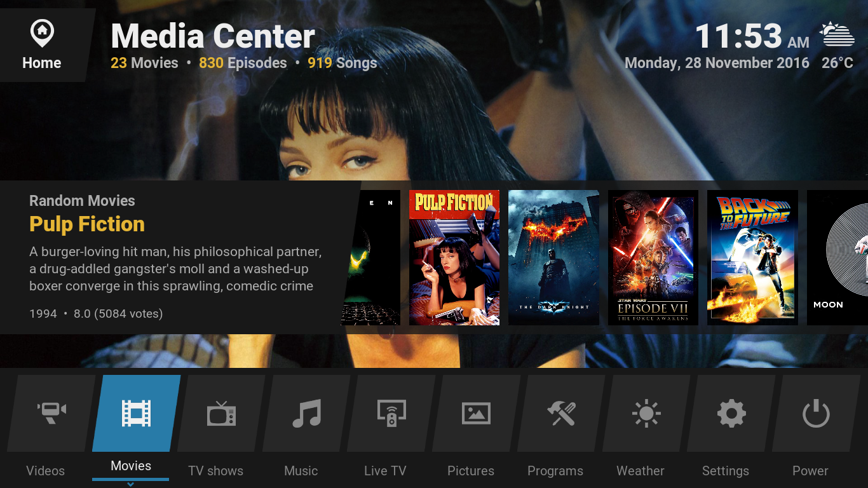This screenshot has width=868, height=488.
Task: Select the Moon movie poster
Action: [x=837, y=257]
